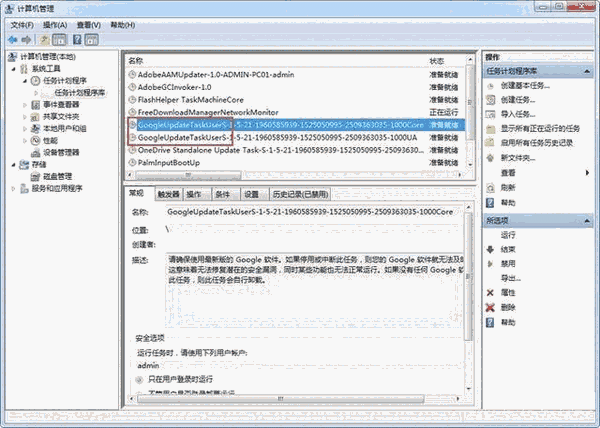Screen dimensions: 600x428
Task: Open the 操作(A) menu
Action: pos(55,25)
